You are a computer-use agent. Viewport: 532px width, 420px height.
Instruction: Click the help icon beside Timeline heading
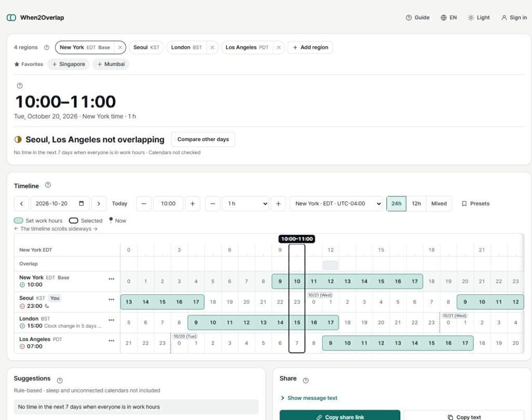tap(48, 185)
